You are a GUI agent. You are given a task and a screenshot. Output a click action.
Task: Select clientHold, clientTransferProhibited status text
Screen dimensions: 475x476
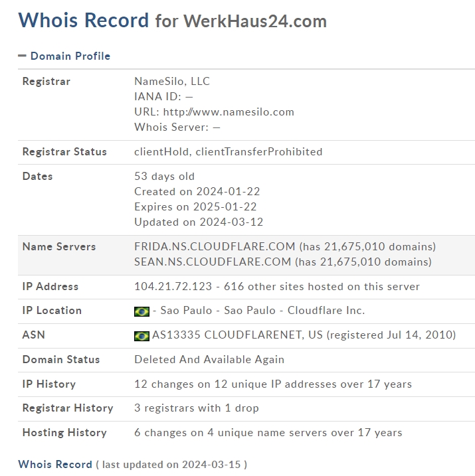(x=228, y=151)
